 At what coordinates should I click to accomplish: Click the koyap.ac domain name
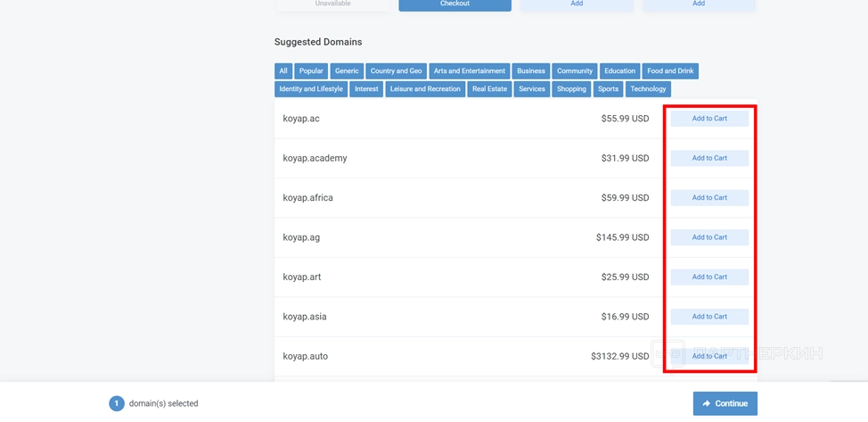301,119
